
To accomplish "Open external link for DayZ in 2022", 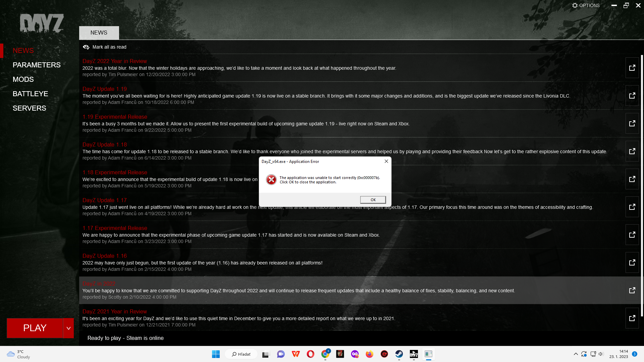I will pos(632,290).
